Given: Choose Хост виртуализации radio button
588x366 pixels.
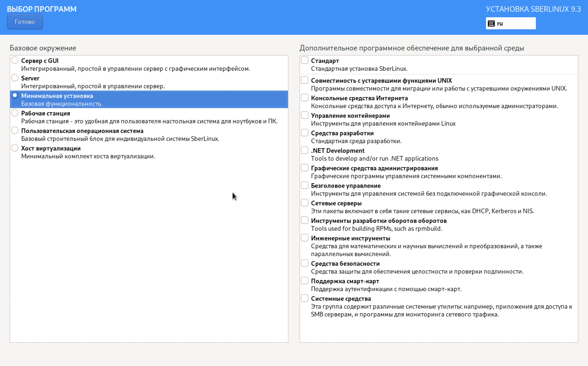Looking at the screenshot, I should click(x=15, y=148).
